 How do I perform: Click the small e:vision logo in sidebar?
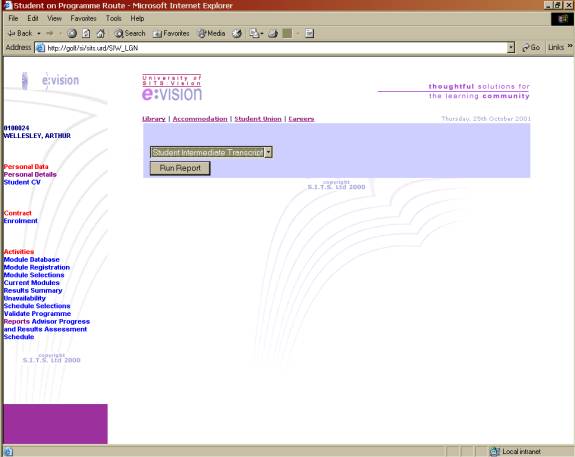[x=50, y=80]
